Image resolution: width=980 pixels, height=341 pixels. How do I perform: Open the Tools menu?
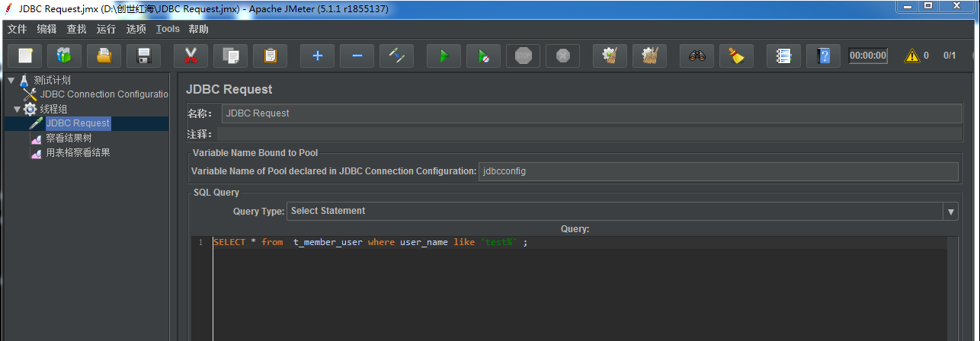[168, 29]
